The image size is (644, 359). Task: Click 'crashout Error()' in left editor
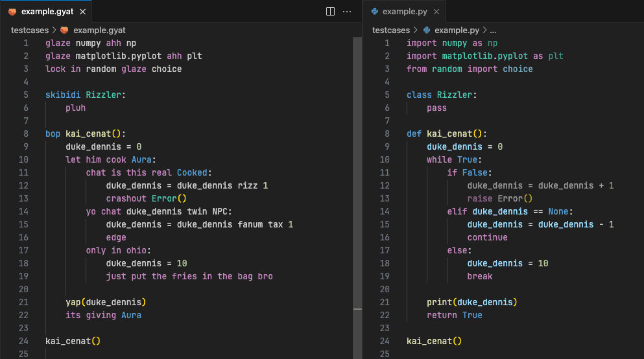(x=146, y=198)
